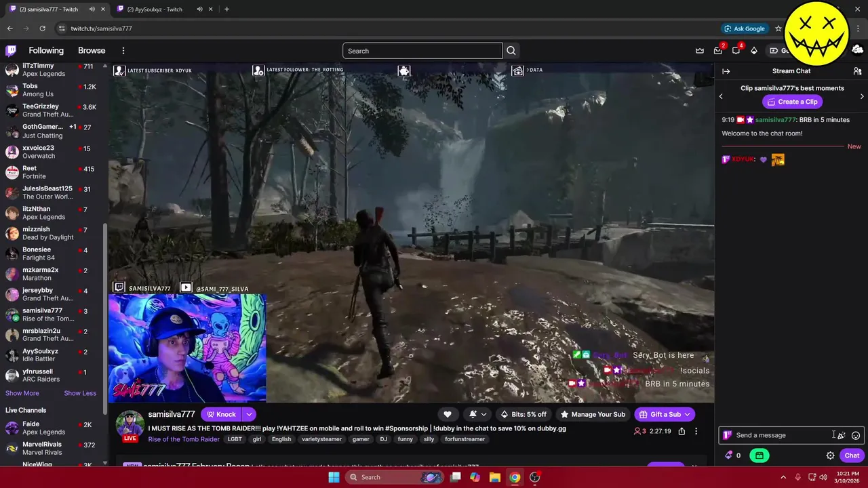Reload the page
Image resolution: width=868 pixels, height=488 pixels.
pyautogui.click(x=42, y=28)
